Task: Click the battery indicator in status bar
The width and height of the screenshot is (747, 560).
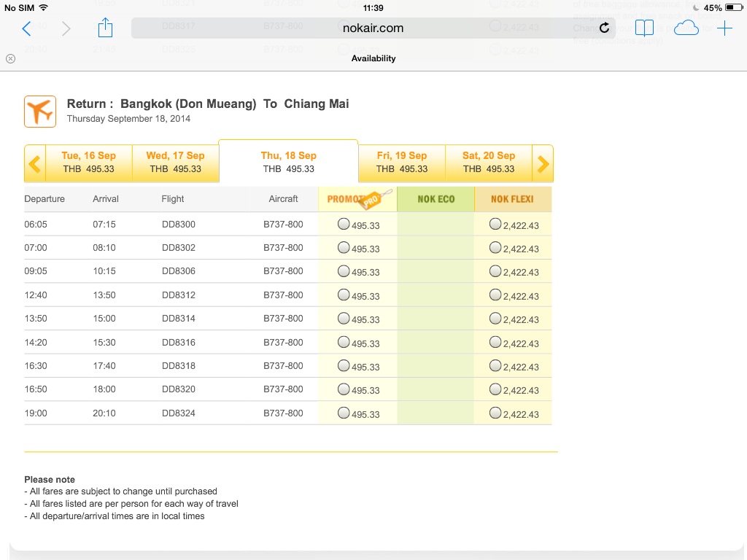Action: click(734, 7)
